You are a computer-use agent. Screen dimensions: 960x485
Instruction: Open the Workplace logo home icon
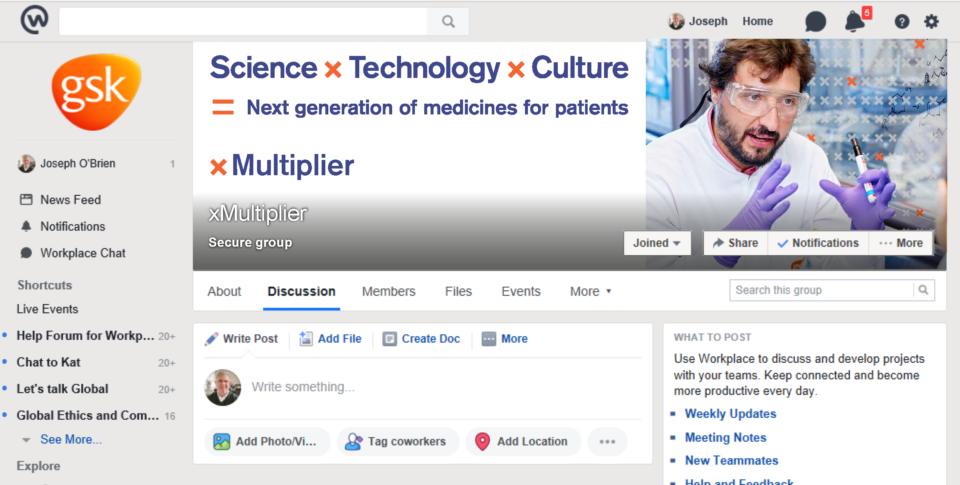point(34,20)
